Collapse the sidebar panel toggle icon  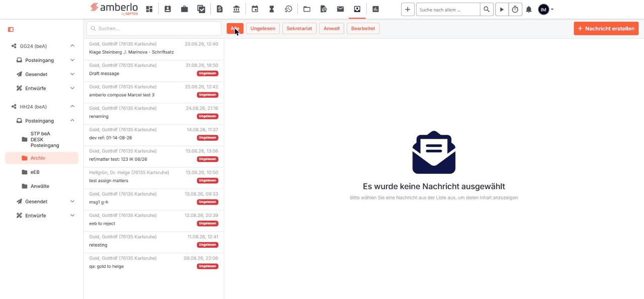11,29
